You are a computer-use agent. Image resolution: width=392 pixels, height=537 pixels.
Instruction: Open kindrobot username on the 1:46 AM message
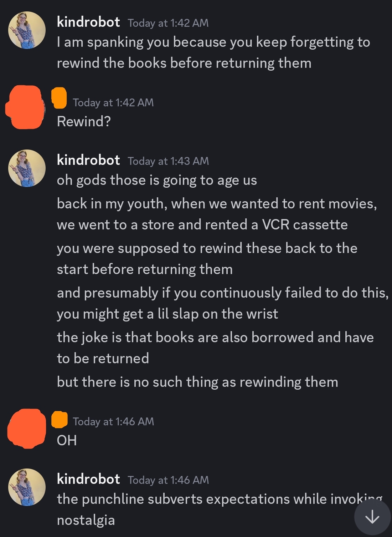[88, 479]
